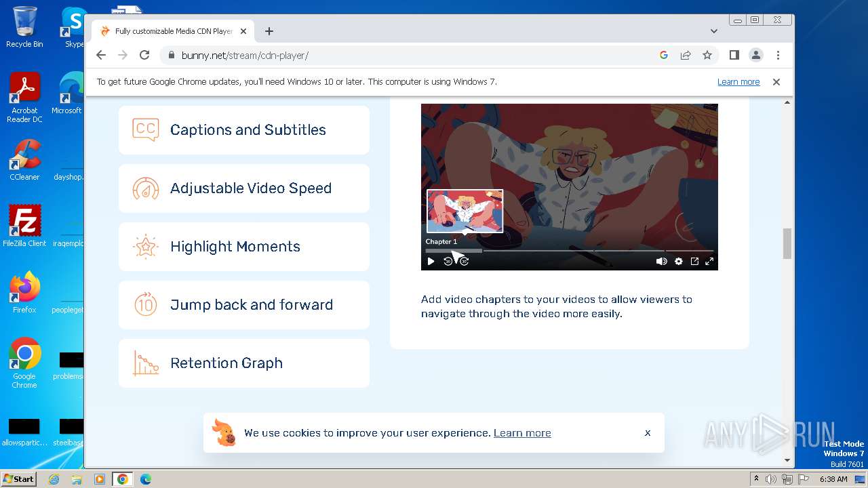Close the Fully customizable Media CDN tab
868x488 pixels.
(x=243, y=31)
